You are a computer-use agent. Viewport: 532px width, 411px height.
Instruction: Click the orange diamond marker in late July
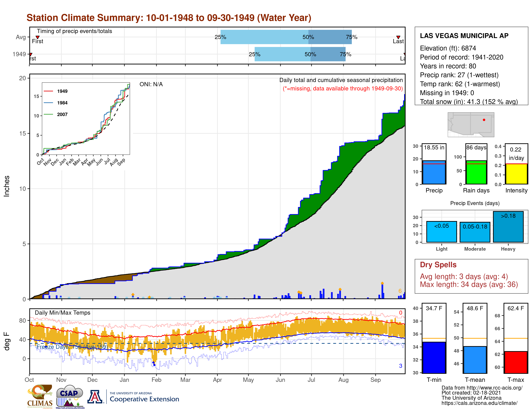click(x=340, y=289)
